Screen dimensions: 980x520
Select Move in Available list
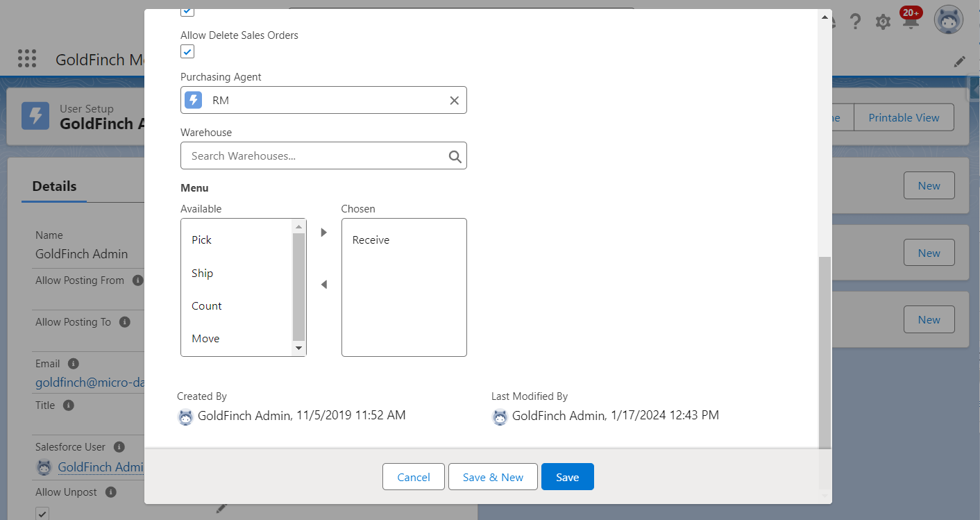[237, 338]
